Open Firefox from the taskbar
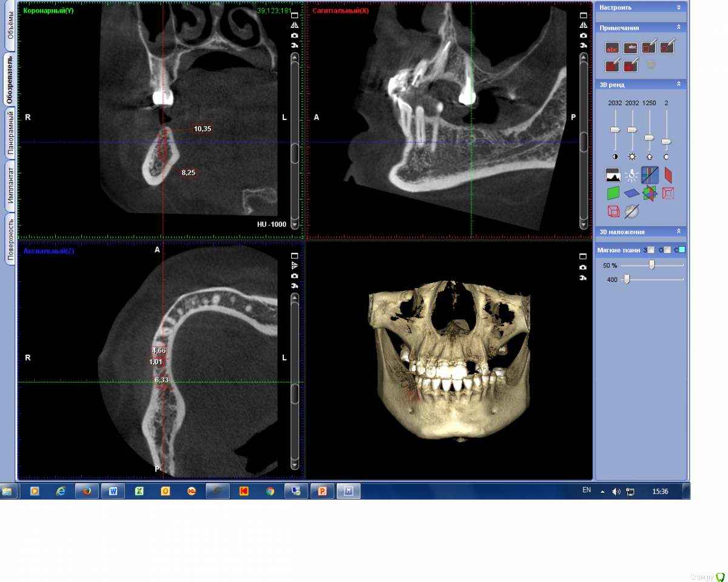This screenshot has width=728, height=582. click(87, 491)
